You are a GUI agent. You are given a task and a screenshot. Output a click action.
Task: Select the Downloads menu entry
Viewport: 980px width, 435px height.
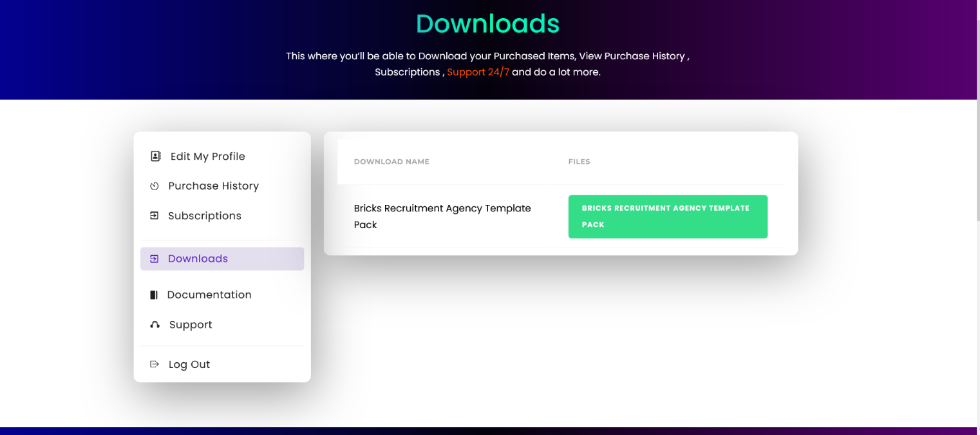pos(198,258)
